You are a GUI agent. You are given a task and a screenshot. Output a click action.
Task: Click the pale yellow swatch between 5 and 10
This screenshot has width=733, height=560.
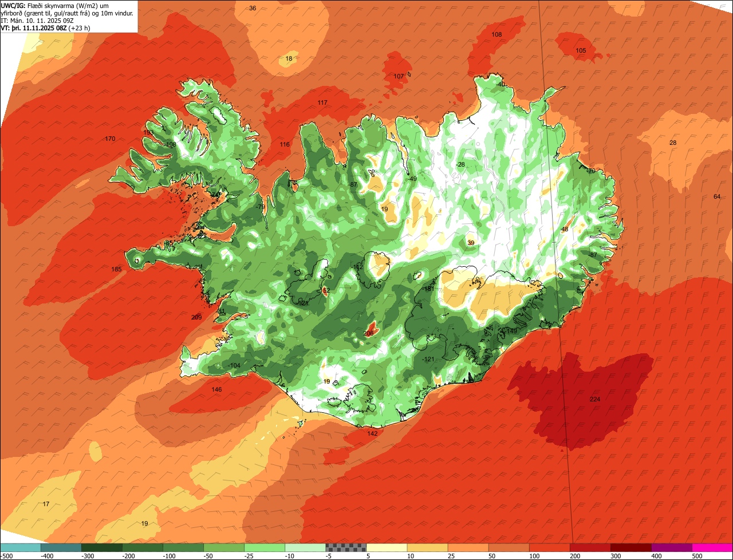[386, 547]
